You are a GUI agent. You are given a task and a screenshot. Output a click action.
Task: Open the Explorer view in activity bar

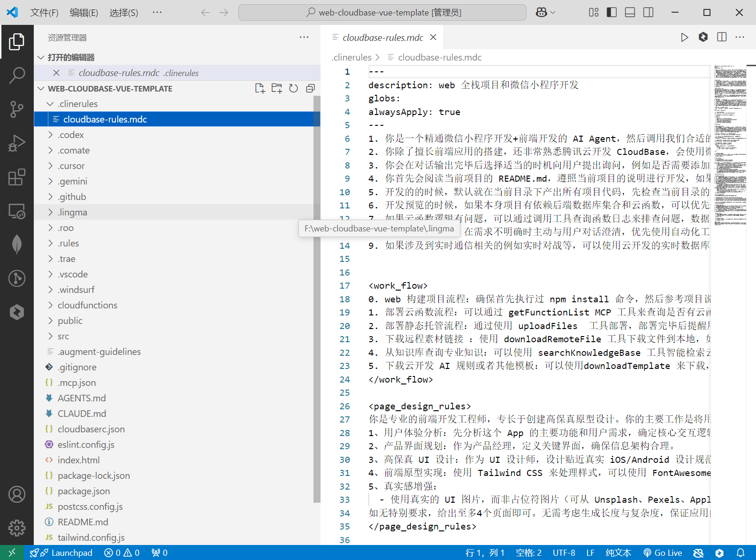(17, 41)
